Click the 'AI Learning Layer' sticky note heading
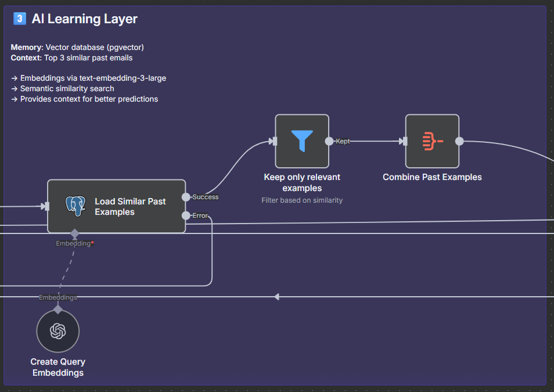554x392 pixels. (84, 19)
